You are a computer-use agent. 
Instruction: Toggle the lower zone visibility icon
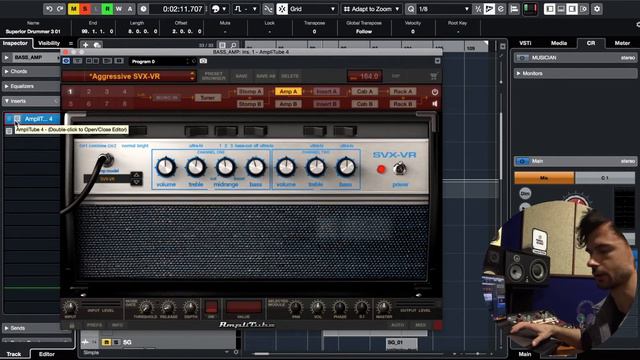pos(561,9)
